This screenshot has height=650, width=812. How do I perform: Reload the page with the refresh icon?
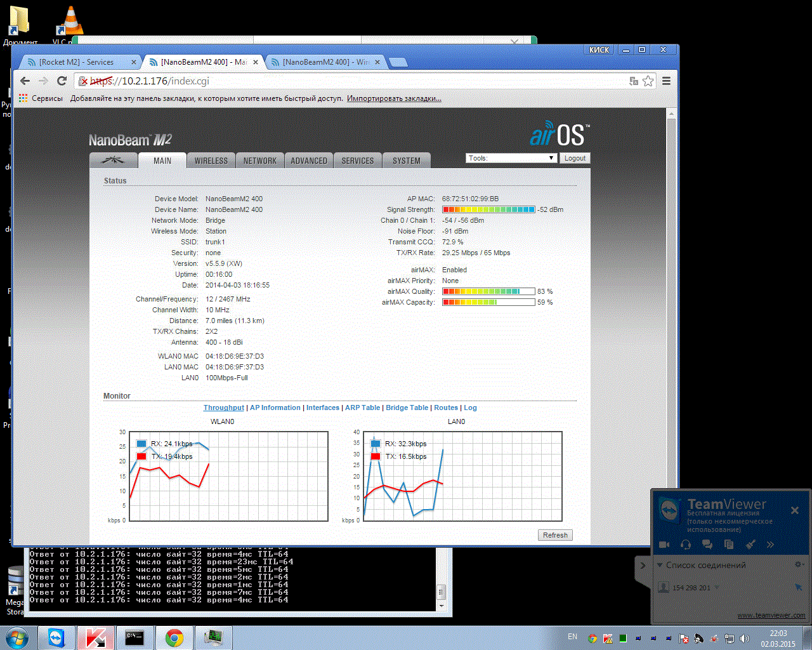click(x=62, y=81)
